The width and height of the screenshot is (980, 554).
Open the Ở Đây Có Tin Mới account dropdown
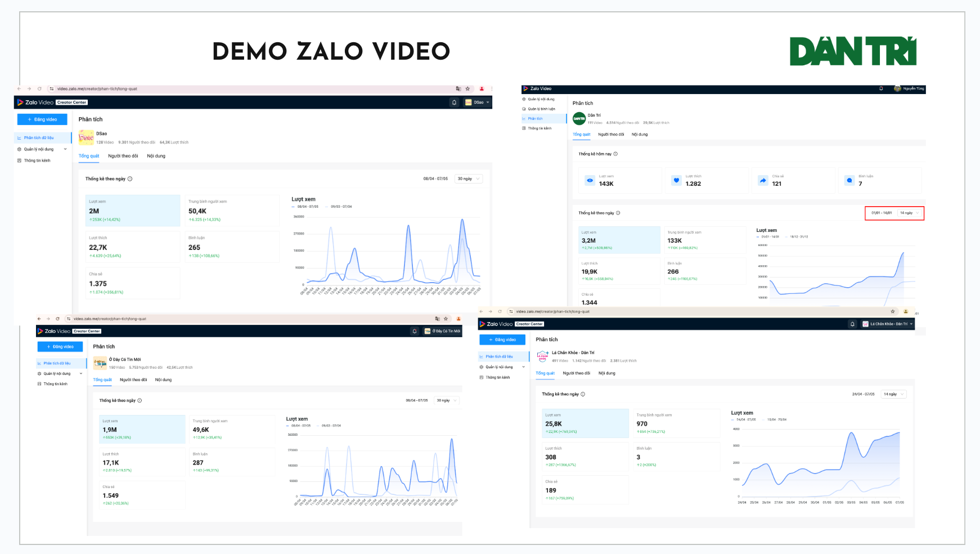click(443, 331)
